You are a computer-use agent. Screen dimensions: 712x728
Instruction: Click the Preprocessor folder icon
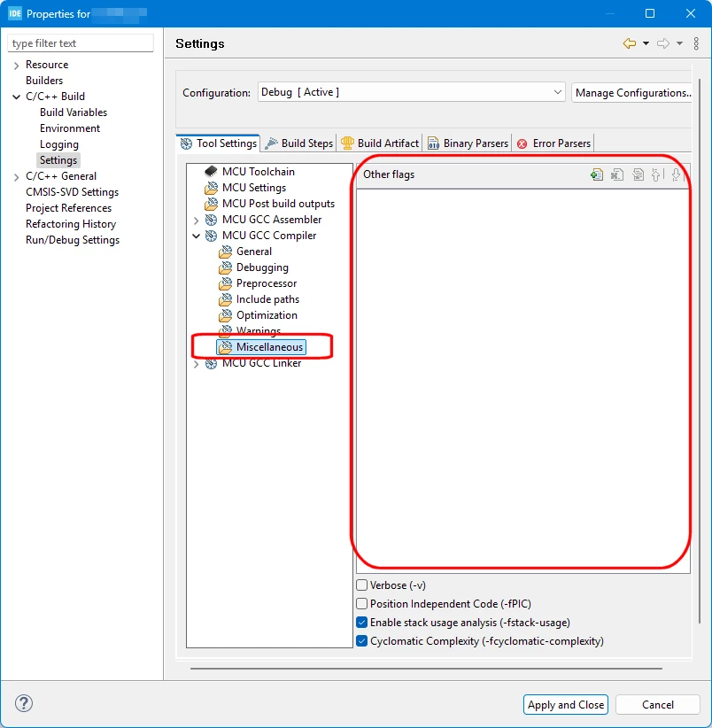[x=225, y=283]
